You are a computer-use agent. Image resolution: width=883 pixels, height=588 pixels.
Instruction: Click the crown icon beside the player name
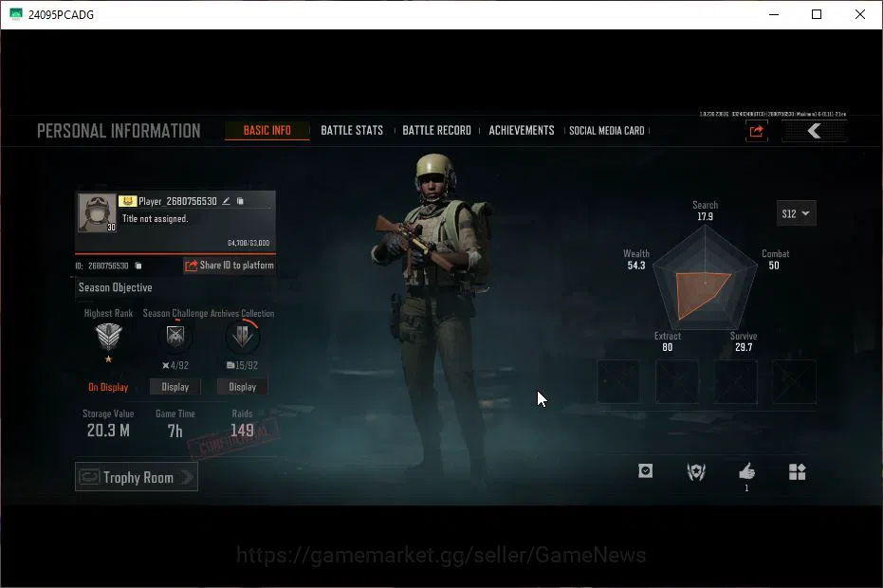click(x=127, y=201)
